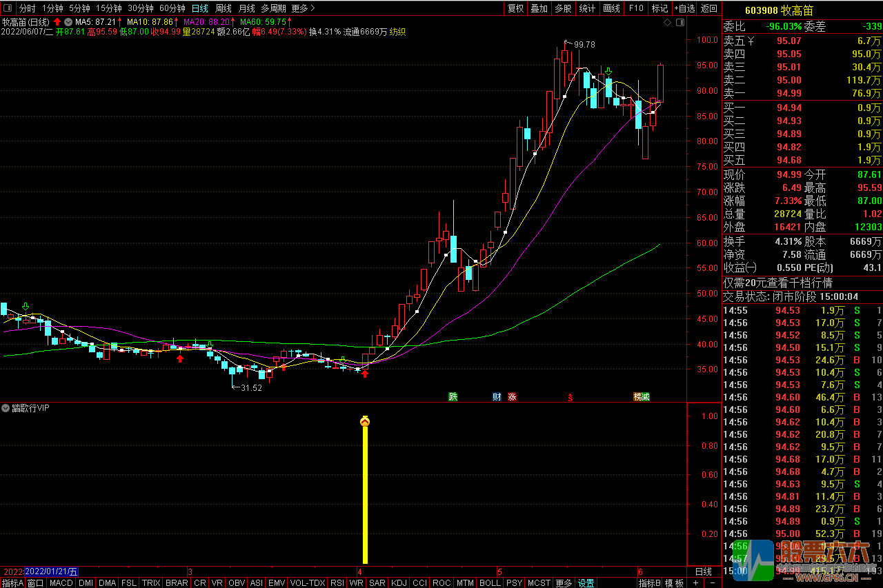Screen dimensions: 883x588
Task: Switch indicator to RSI
Action: [337, 583]
